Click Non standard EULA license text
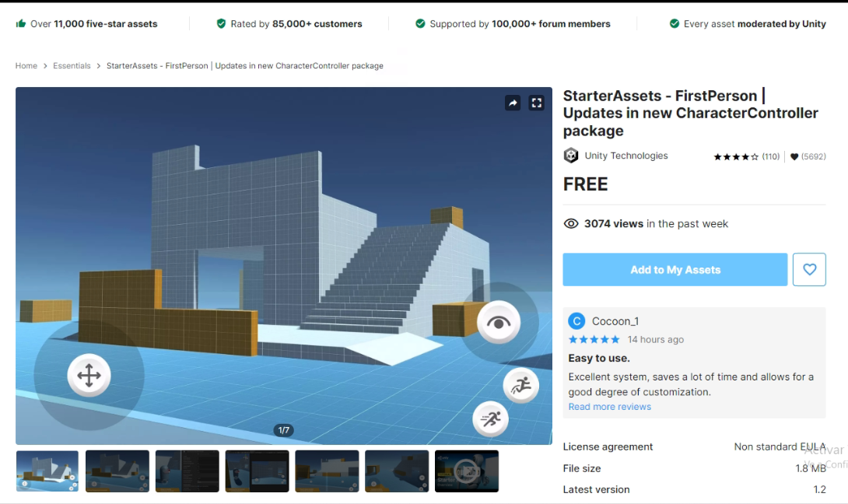 coord(780,446)
